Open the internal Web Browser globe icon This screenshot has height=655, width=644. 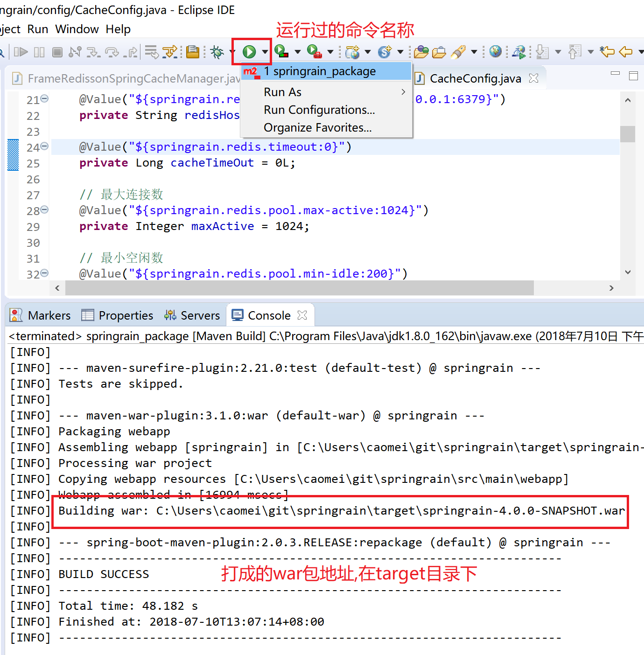click(496, 51)
